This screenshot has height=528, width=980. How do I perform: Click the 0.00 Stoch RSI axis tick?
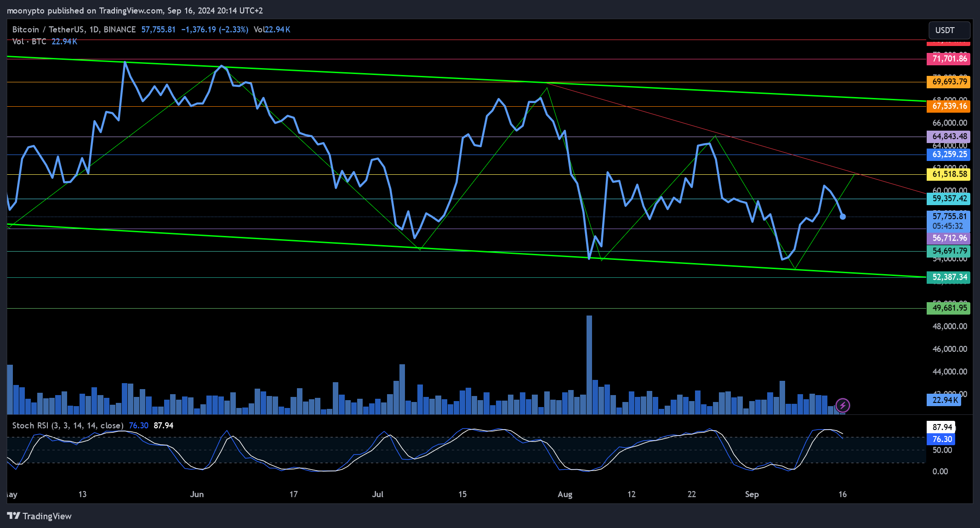[x=940, y=471]
